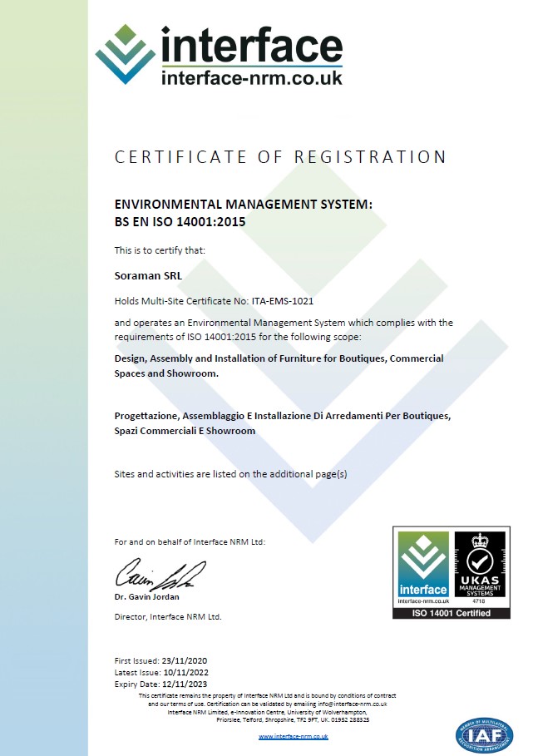Click the email info@interface-nrm.co.uk in the fine print
This screenshot has width=533, height=756.
[353, 704]
